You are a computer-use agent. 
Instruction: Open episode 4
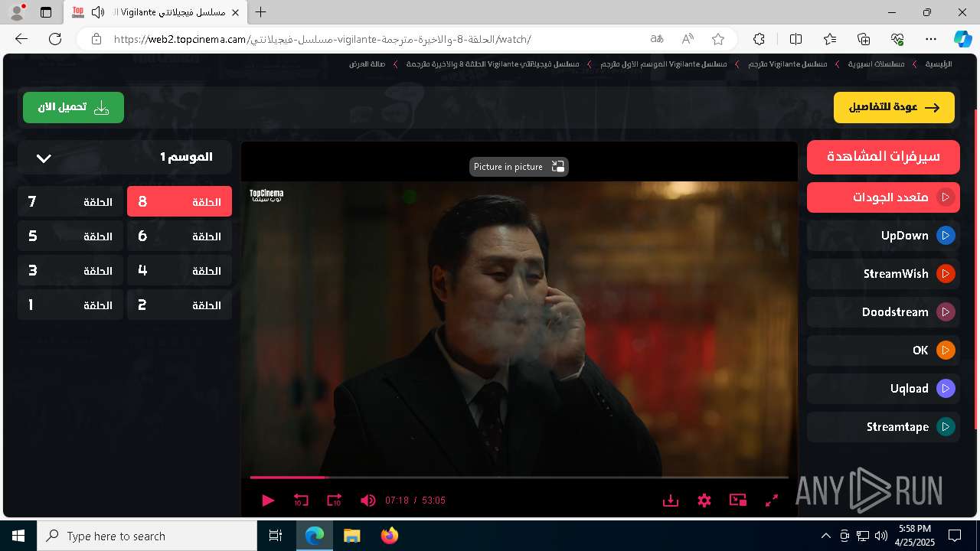(179, 271)
